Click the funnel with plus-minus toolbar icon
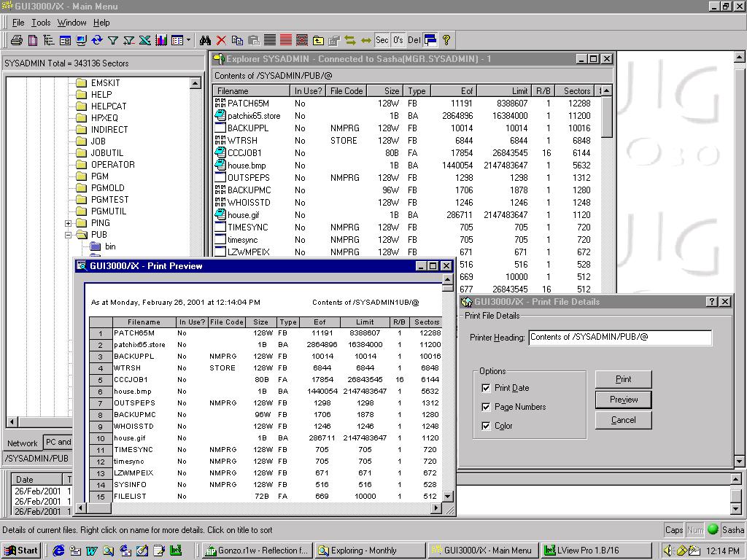Image resolution: width=747 pixels, height=560 pixels. (129, 41)
